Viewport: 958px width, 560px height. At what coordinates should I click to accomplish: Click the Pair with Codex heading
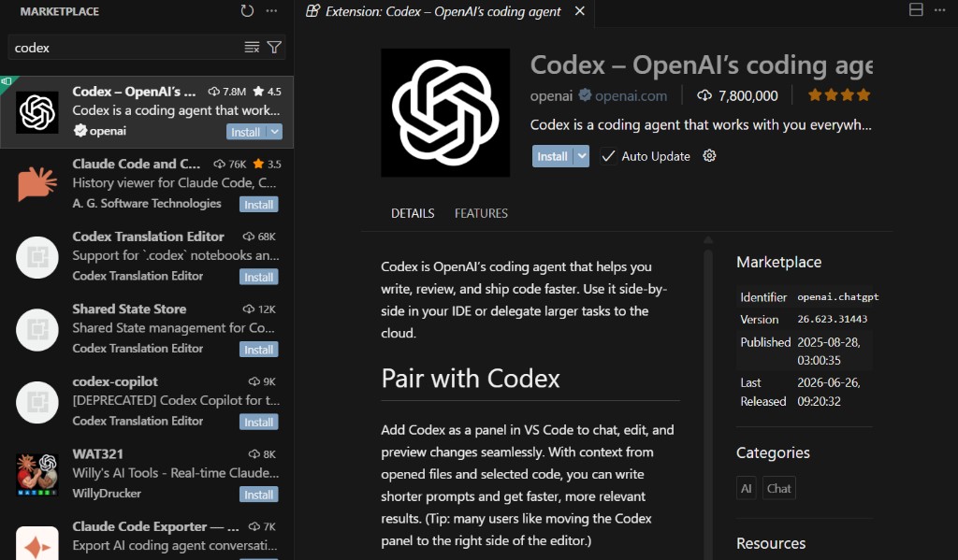471,379
